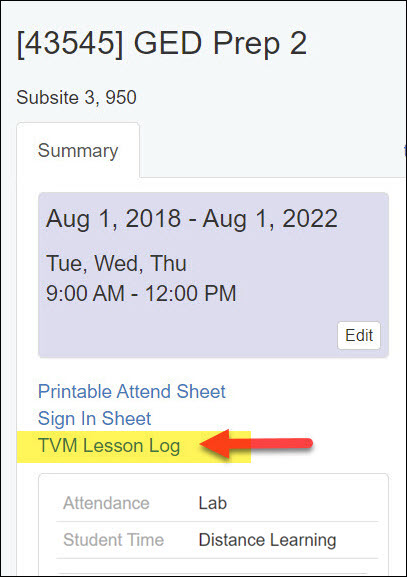The image size is (407, 577).
Task: Click the 9:00 AM - 12:00 PM time
Action: point(141,293)
